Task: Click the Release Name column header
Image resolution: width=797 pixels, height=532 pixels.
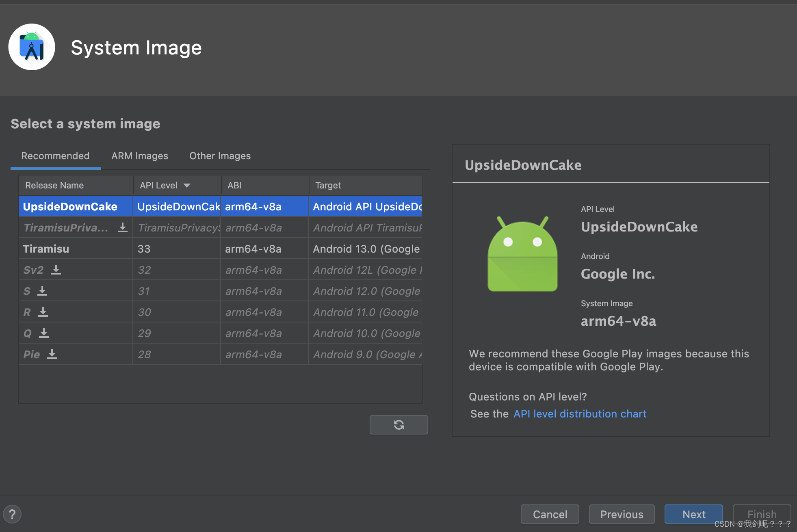Action: pyautogui.click(x=54, y=186)
